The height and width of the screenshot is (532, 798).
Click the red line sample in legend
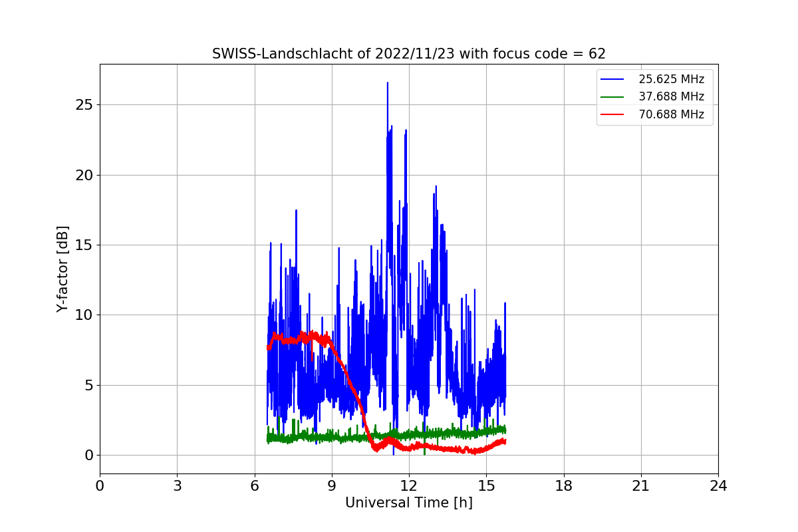(x=612, y=114)
